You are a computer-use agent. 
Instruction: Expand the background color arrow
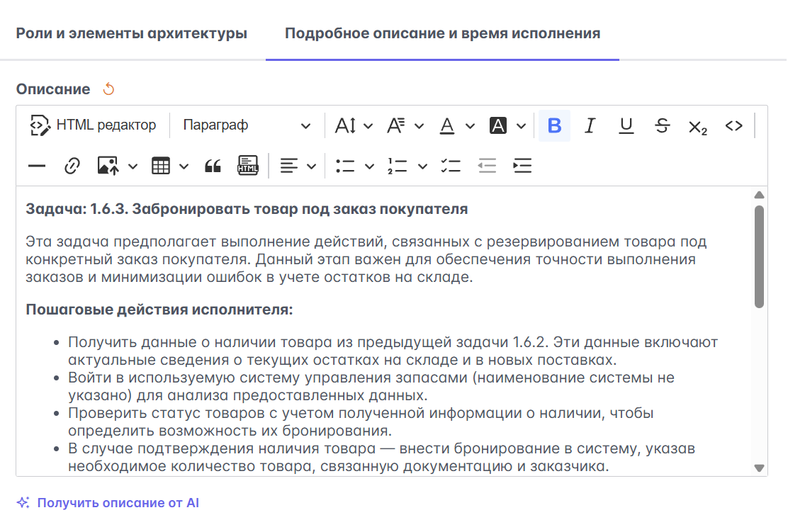click(521, 125)
